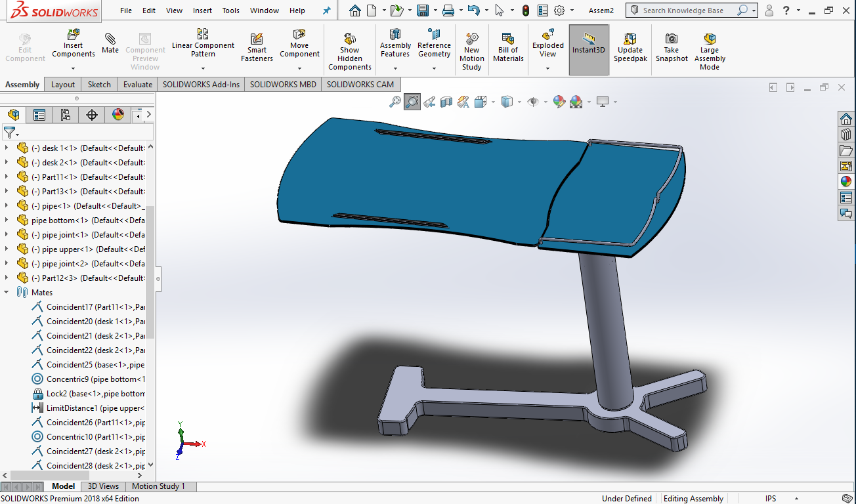Screen dimensions: 856x504
Task: Open the View Orientation icon
Action: click(480, 102)
